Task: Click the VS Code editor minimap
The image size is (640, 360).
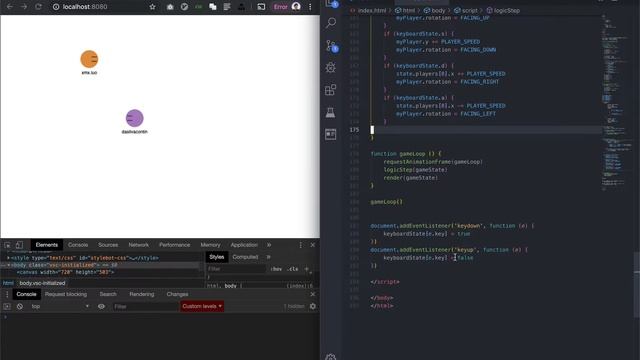Action: [616, 102]
